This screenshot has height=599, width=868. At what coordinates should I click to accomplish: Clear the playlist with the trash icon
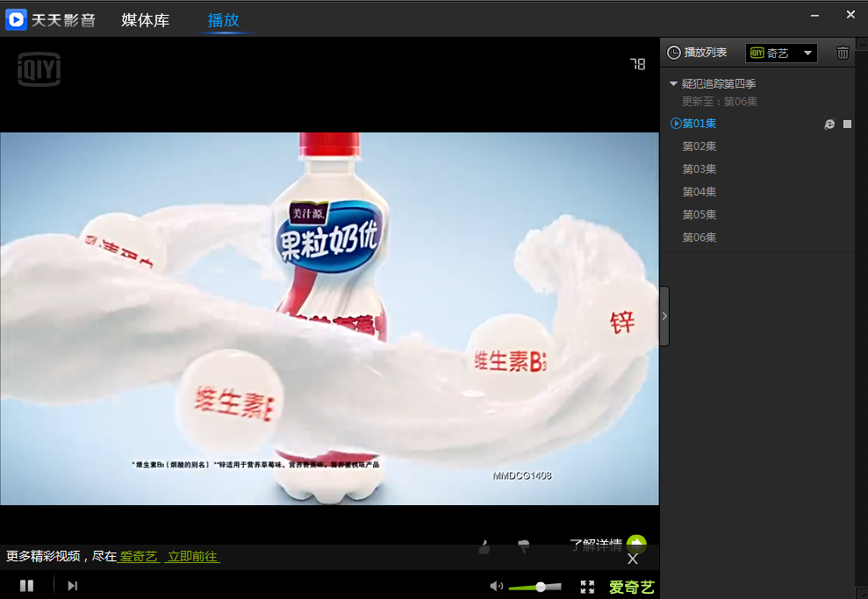(843, 53)
